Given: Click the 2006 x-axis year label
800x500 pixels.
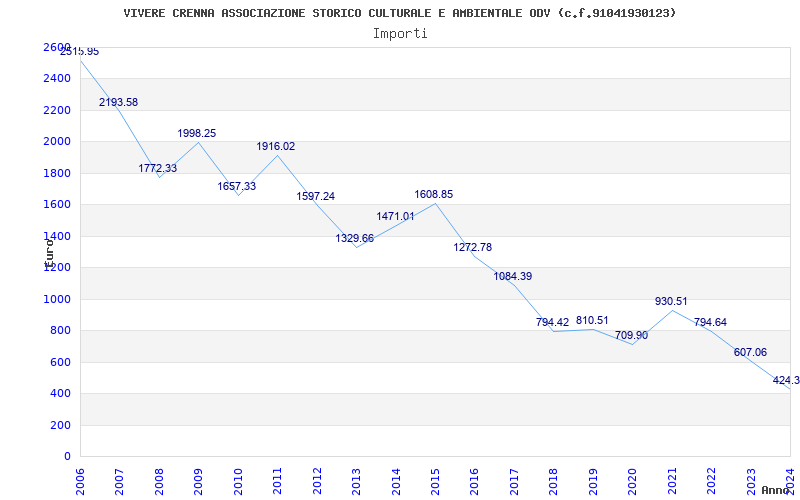Looking at the screenshot, I should click(x=81, y=479).
